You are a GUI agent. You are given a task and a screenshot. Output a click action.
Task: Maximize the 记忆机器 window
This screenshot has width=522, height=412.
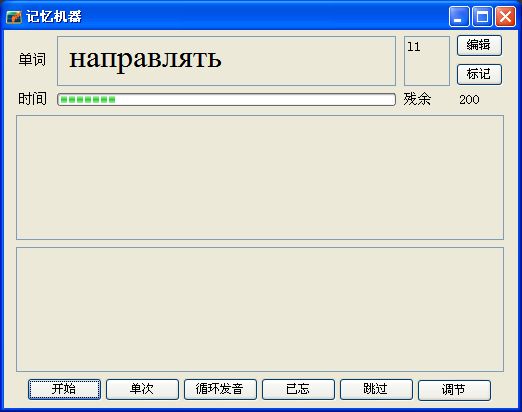[482, 17]
